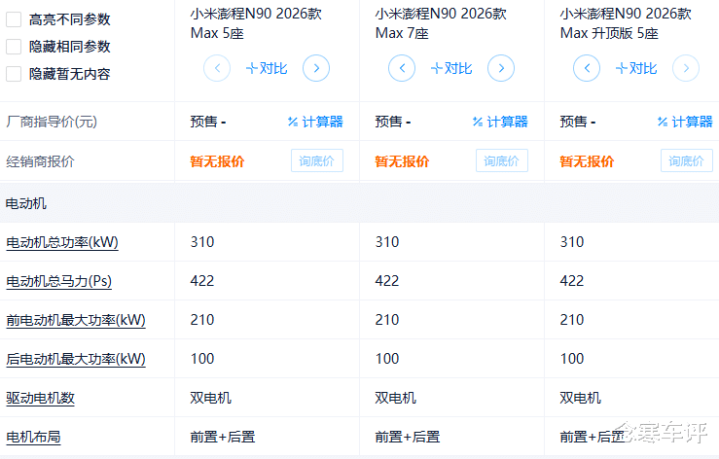719x459 pixels.
Task: Click right arrow under Max 7座
Action: click(501, 68)
